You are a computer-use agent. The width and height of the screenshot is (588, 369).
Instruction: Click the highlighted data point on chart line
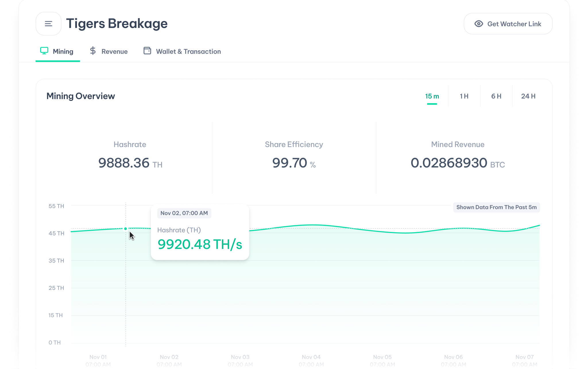point(125,229)
